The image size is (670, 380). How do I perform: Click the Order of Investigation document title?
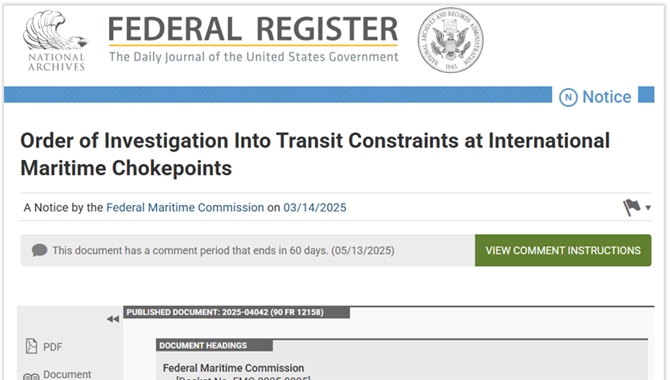(x=315, y=154)
